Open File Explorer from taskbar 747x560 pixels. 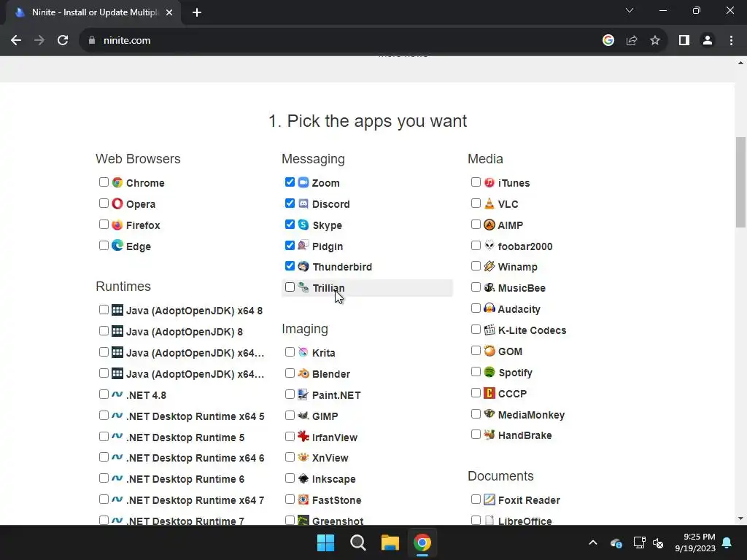pos(390,542)
